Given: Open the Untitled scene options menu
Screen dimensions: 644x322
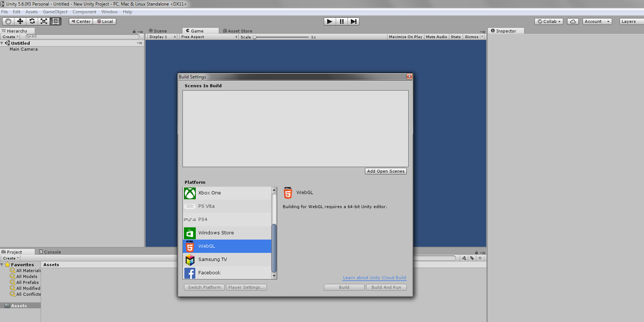Looking at the screenshot, I should [x=140, y=43].
